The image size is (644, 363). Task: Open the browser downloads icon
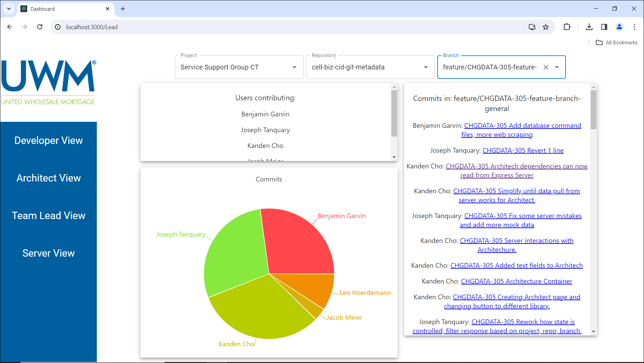pos(589,27)
